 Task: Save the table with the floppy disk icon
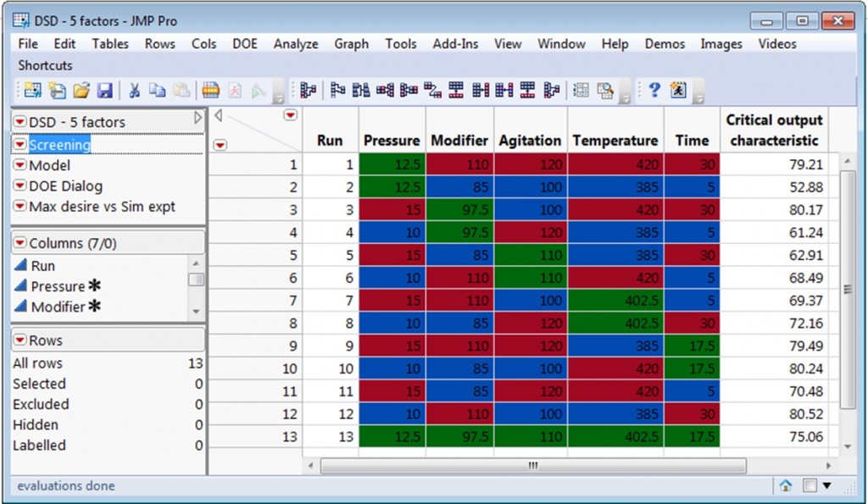click(104, 90)
